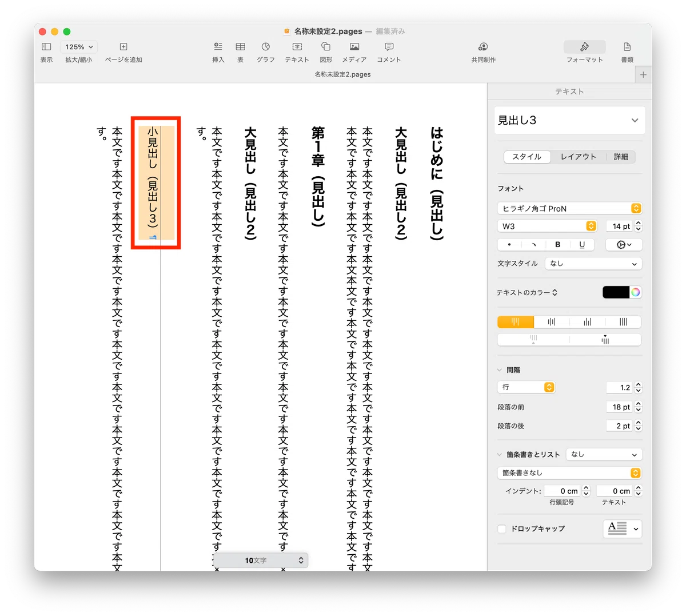Image resolution: width=686 pixels, height=616 pixels.
Task: Adjust line spacing 1.2 stepper
Action: point(639,387)
